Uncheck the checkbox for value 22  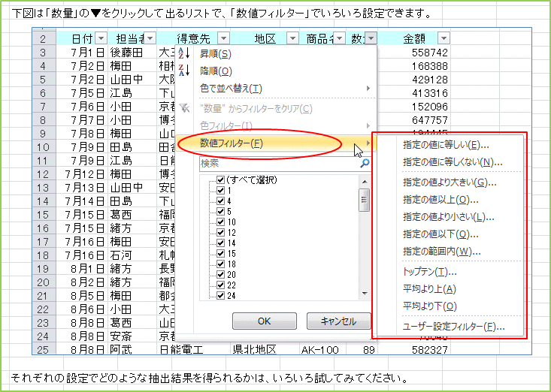tap(221, 285)
